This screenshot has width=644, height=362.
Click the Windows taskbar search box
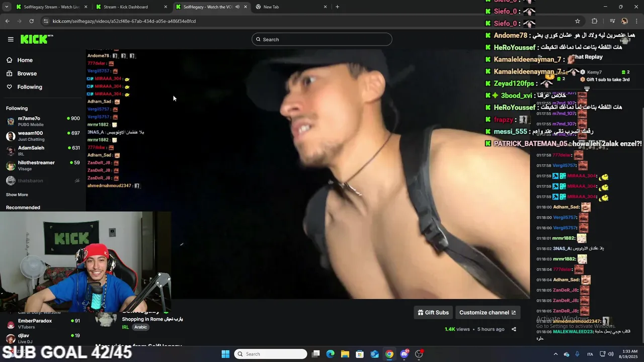tap(271, 354)
